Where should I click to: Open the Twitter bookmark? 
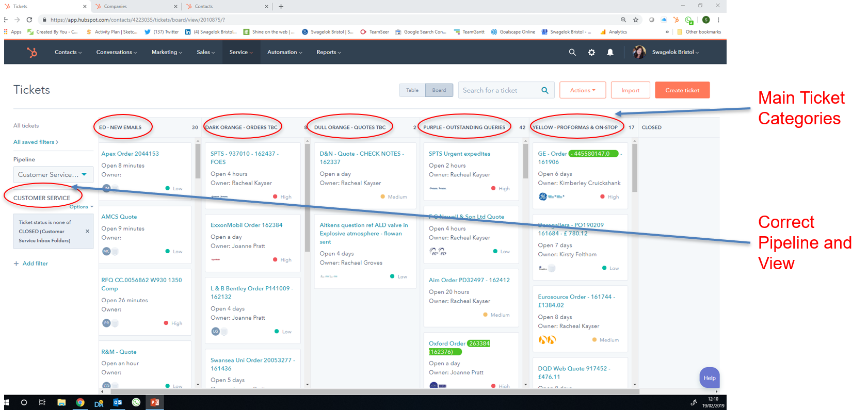(x=162, y=32)
